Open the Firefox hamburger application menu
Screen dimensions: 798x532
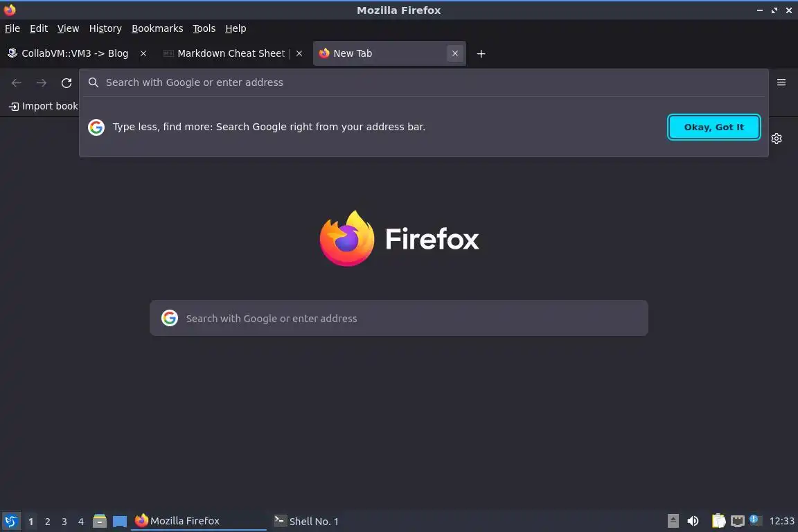tap(781, 82)
